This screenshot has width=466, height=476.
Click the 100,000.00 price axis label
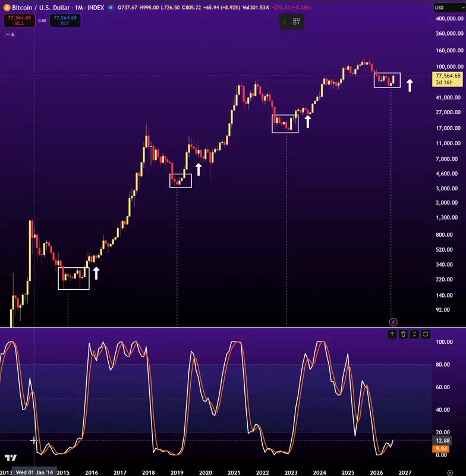point(449,67)
